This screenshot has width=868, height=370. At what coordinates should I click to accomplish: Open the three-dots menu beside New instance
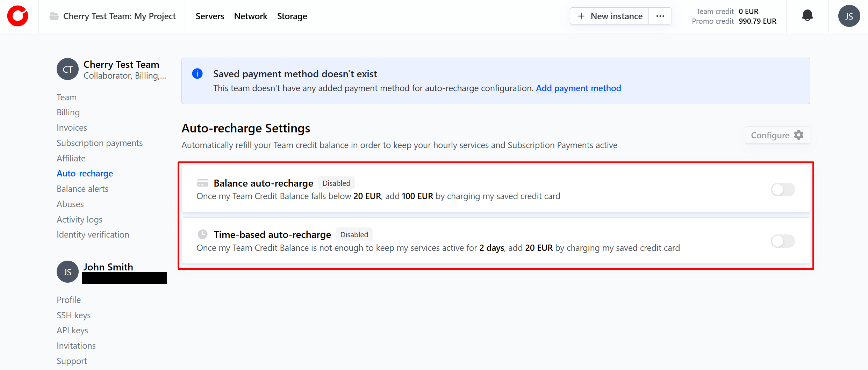(x=660, y=16)
